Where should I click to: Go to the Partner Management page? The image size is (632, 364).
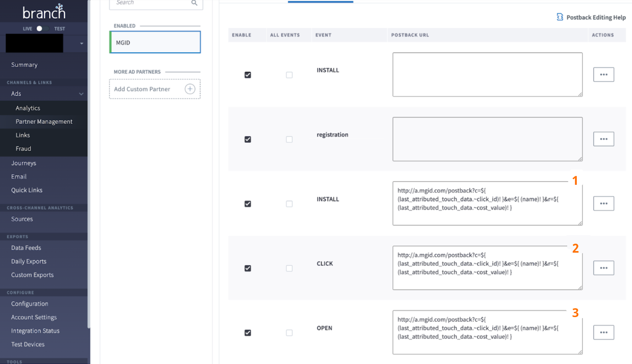44,121
